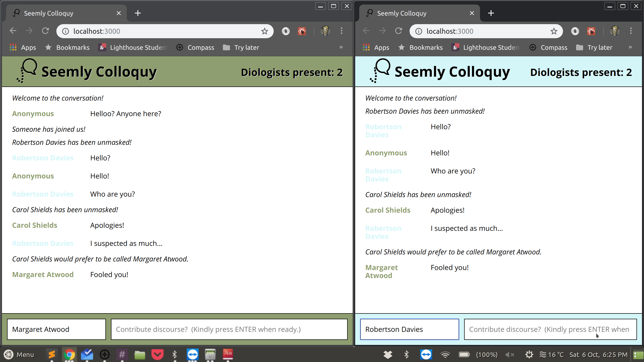Click the Robertson Davies username field
Viewport: 644px width, 362px height.
(x=409, y=329)
